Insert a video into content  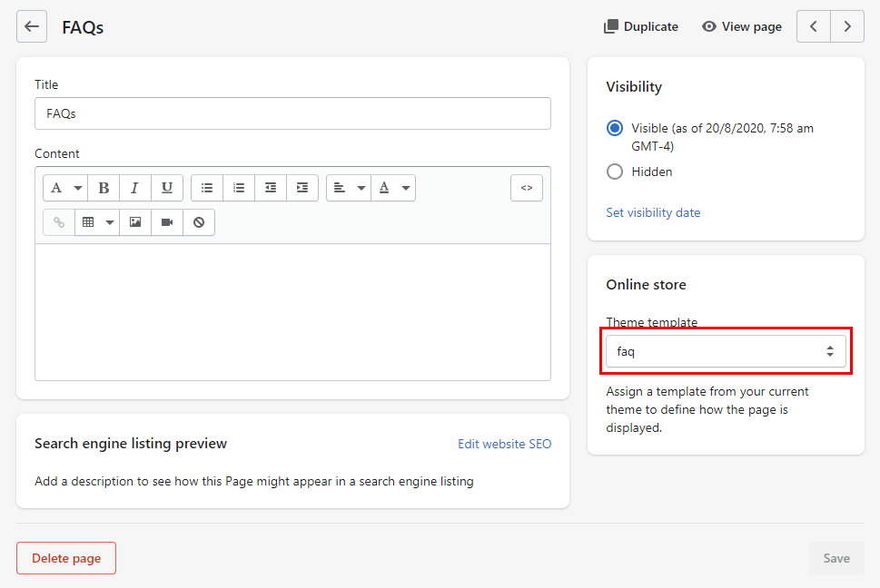(x=167, y=222)
